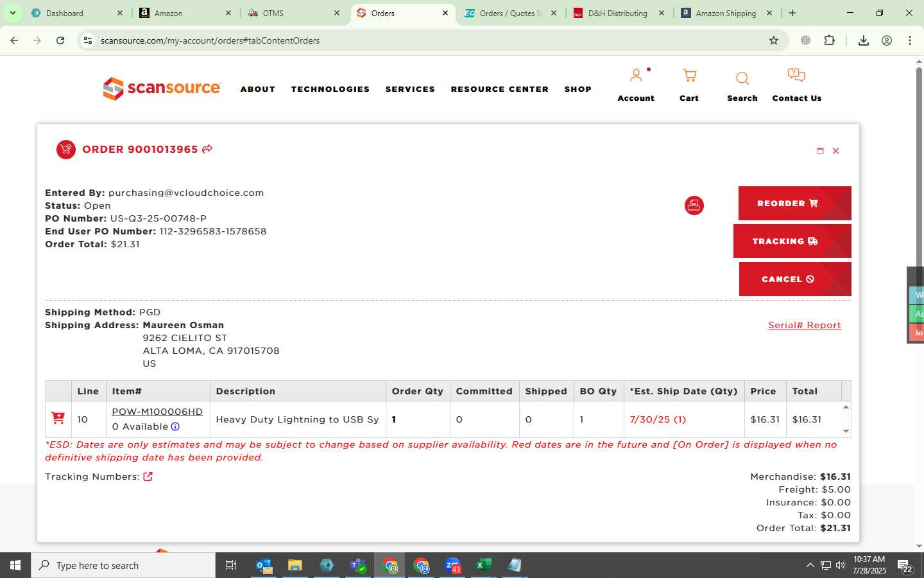View site information icon in address bar

point(88,40)
